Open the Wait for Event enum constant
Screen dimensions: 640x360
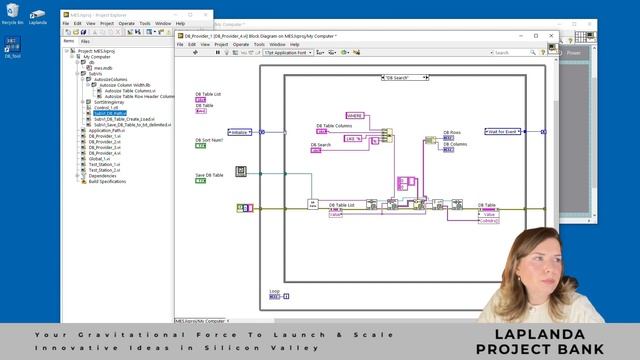click(502, 132)
